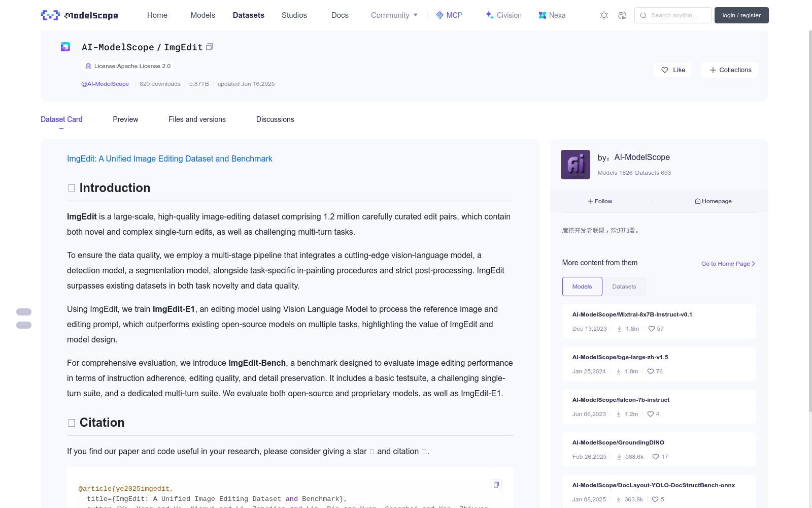The width and height of the screenshot is (812, 508).
Task: Click the Apache license badge icon
Action: click(x=88, y=66)
